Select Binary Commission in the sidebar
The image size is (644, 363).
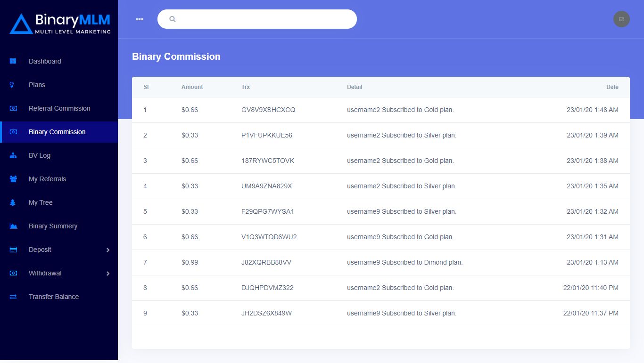tap(59, 132)
